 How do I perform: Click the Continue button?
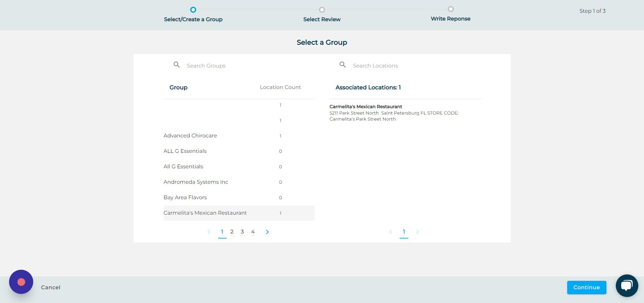pos(587,288)
